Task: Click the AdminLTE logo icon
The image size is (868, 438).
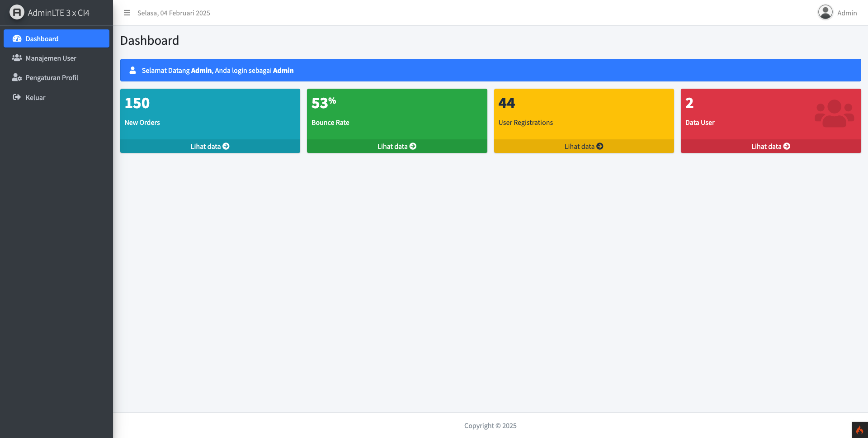Action: point(17,12)
